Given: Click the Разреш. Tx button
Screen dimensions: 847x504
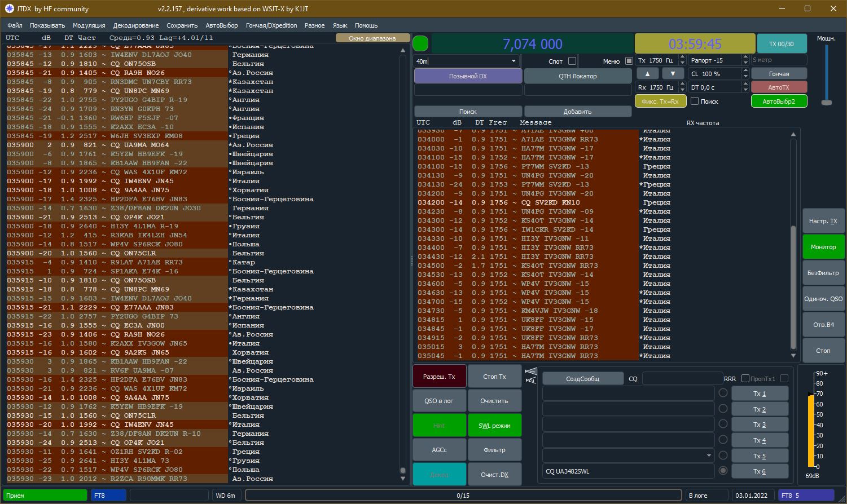Looking at the screenshot, I should point(440,377).
